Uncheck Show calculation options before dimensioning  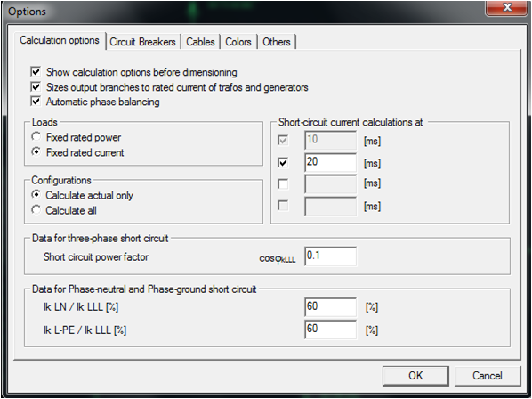click(x=36, y=72)
